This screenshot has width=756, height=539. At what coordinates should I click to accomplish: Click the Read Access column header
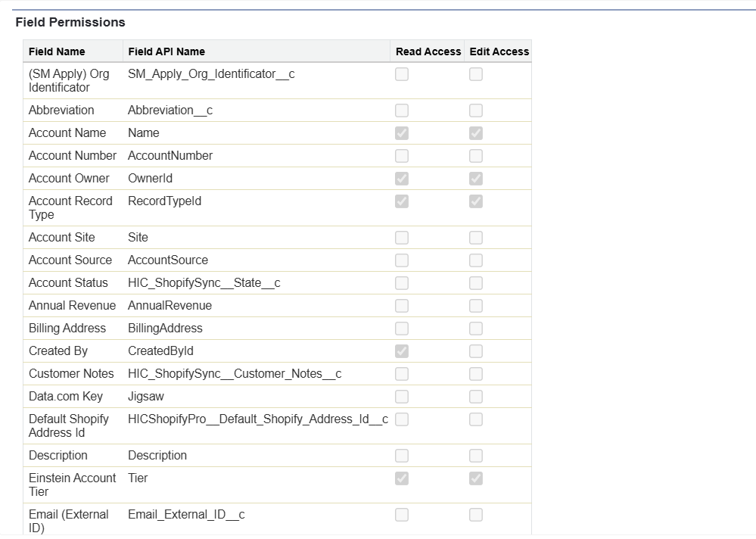click(x=428, y=51)
